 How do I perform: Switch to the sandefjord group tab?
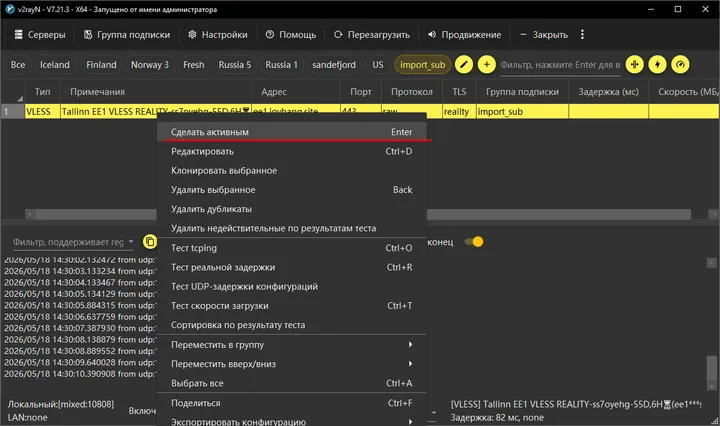point(334,65)
